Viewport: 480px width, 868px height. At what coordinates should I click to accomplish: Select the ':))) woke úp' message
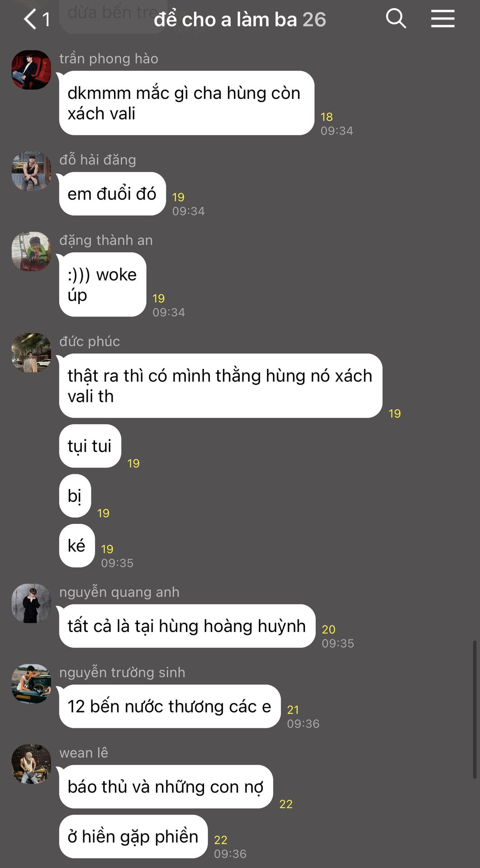pos(102,285)
